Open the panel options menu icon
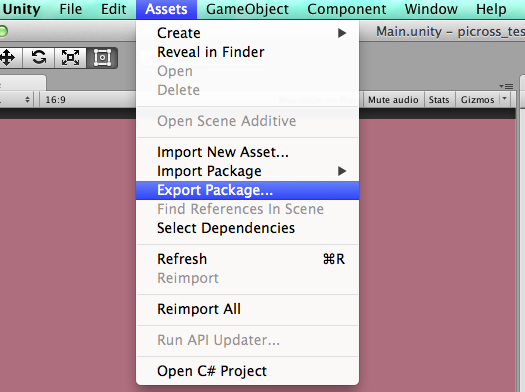The width and height of the screenshot is (525, 392). tap(506, 86)
